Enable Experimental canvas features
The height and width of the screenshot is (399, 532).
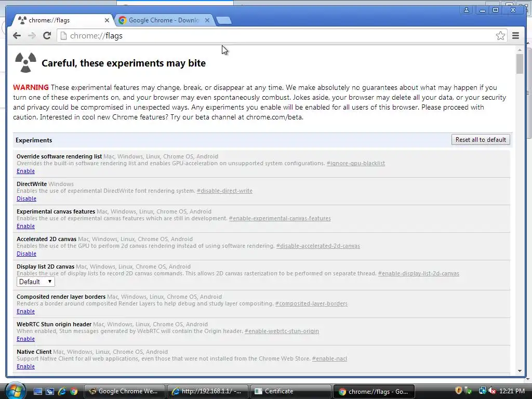pos(26,227)
